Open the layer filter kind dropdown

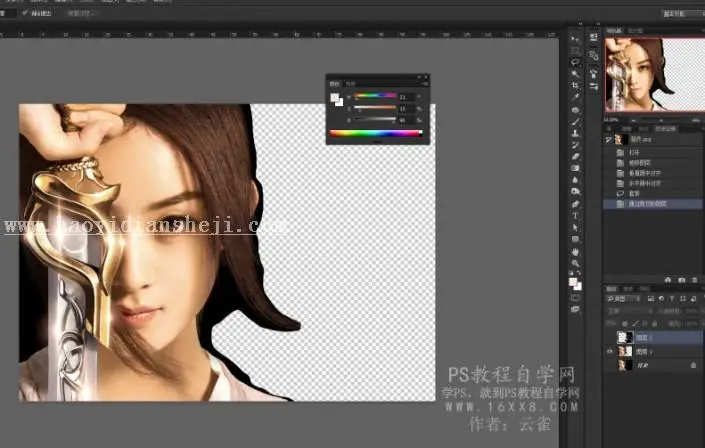[x=623, y=299]
